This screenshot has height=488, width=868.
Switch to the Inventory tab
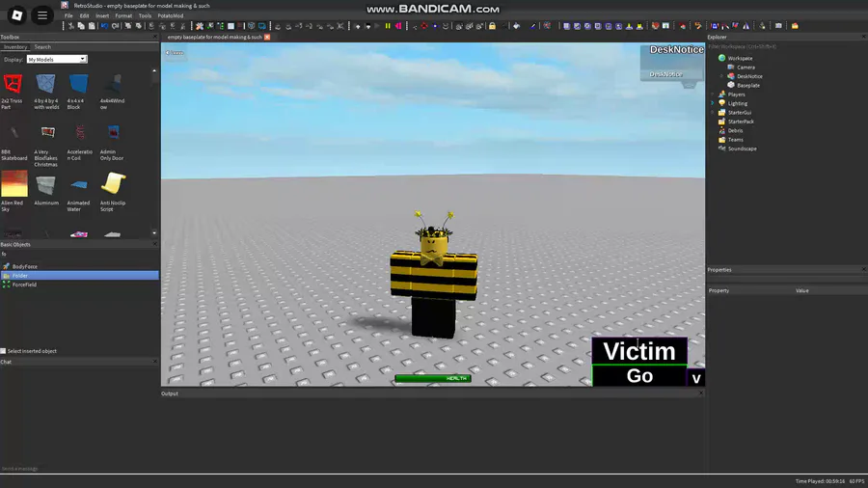(14, 47)
